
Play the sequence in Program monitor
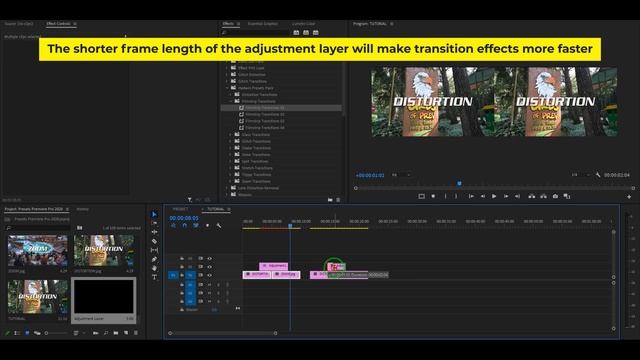[x=494, y=196]
